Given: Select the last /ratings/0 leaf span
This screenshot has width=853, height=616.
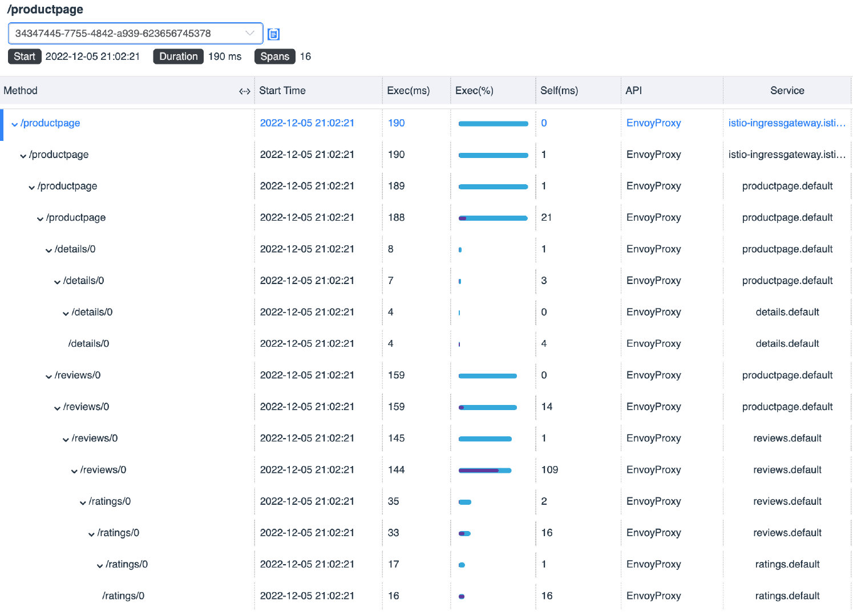Looking at the screenshot, I should 123,596.
